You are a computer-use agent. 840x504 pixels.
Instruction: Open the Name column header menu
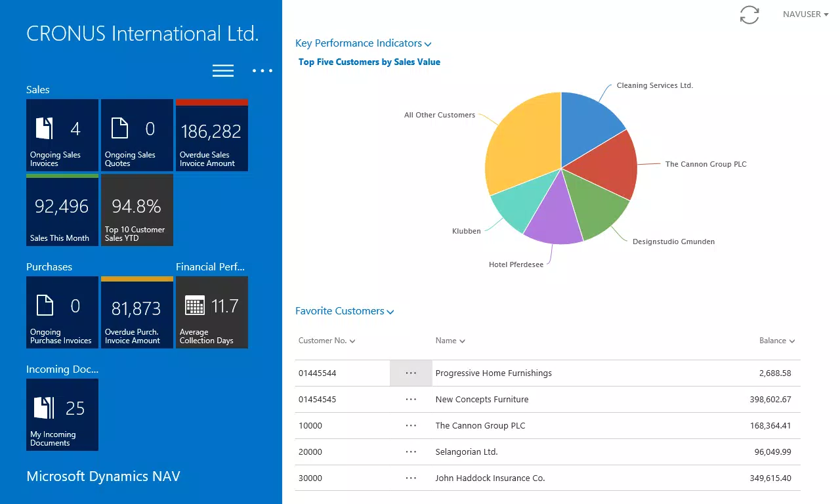[x=450, y=341]
